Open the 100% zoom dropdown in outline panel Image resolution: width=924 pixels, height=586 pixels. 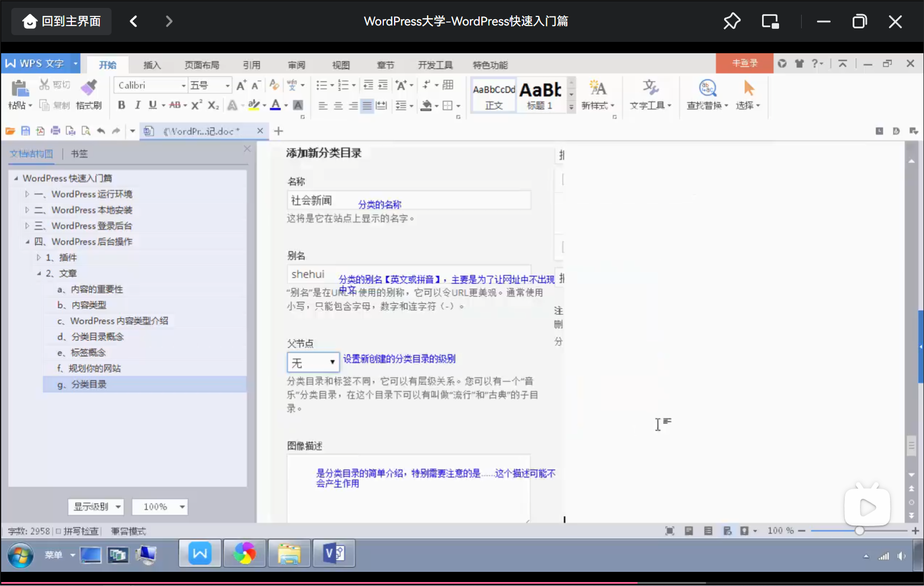[x=160, y=507]
